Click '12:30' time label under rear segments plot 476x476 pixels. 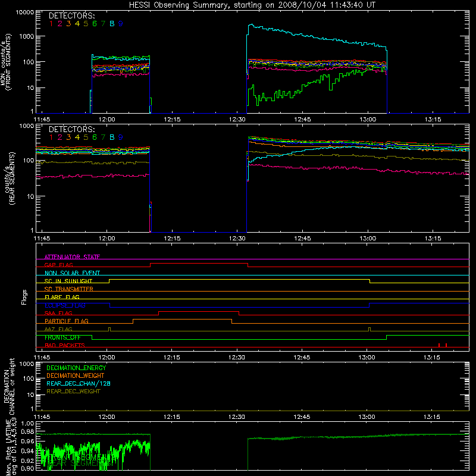point(237,239)
